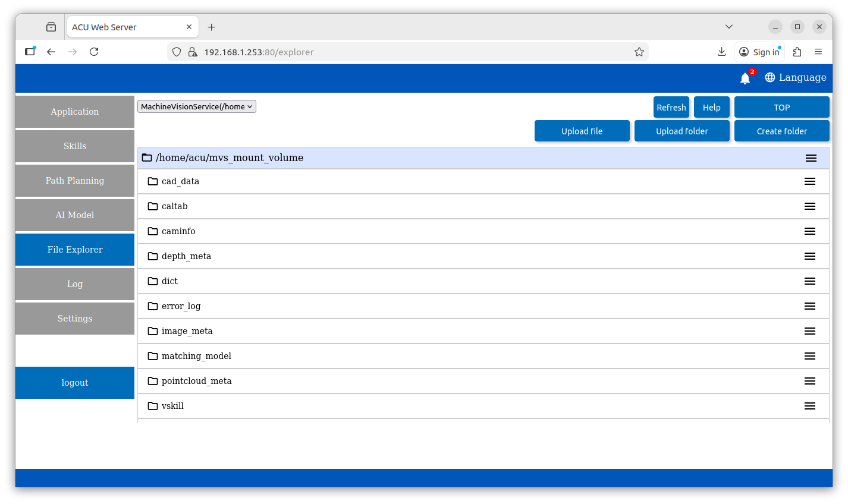Click the globe Language icon
848x504 pixels.
tap(770, 77)
